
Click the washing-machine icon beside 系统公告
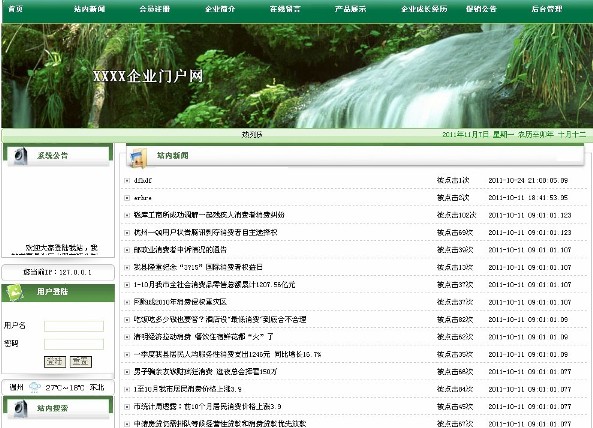pos(20,156)
